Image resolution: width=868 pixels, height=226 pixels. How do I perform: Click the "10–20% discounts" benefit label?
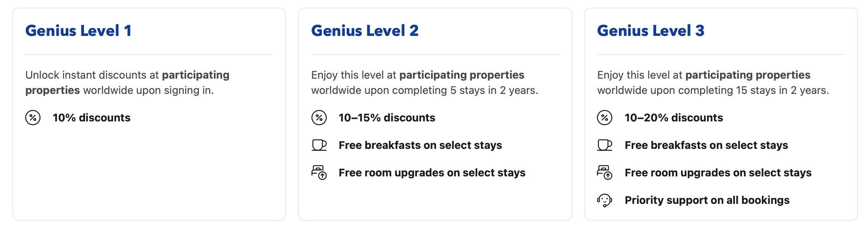click(674, 118)
